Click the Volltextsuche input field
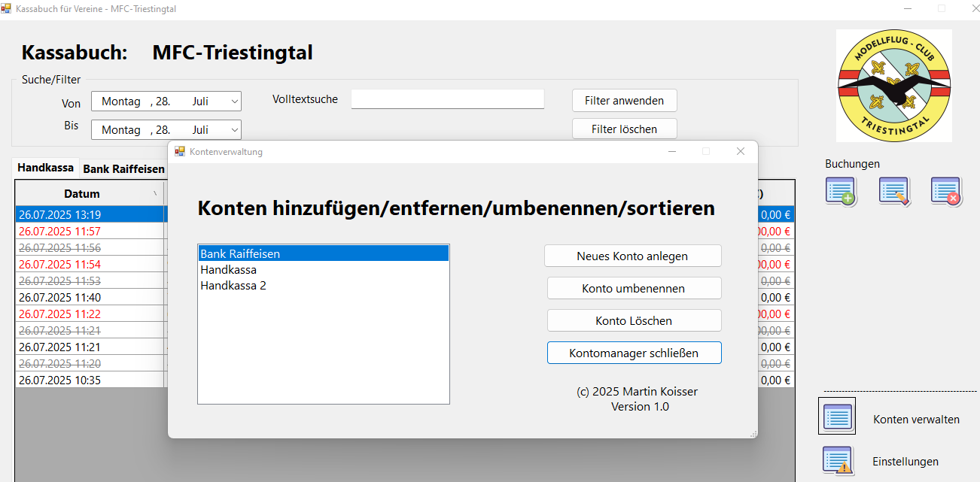The height and width of the screenshot is (482, 980). [x=447, y=99]
